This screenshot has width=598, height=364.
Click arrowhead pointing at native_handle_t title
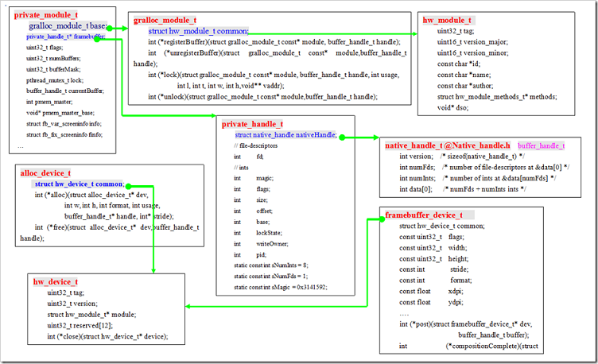pyautogui.click(x=377, y=137)
